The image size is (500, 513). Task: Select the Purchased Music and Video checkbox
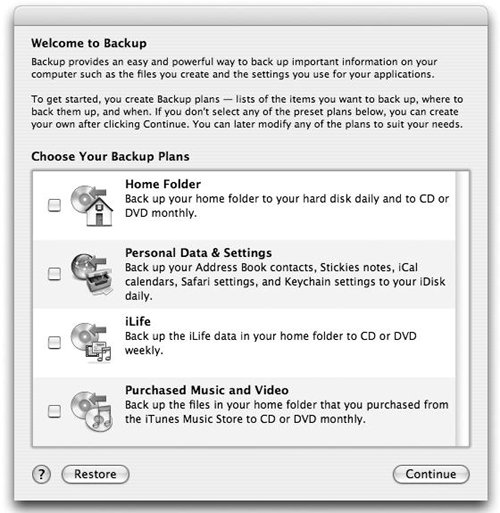(54, 411)
